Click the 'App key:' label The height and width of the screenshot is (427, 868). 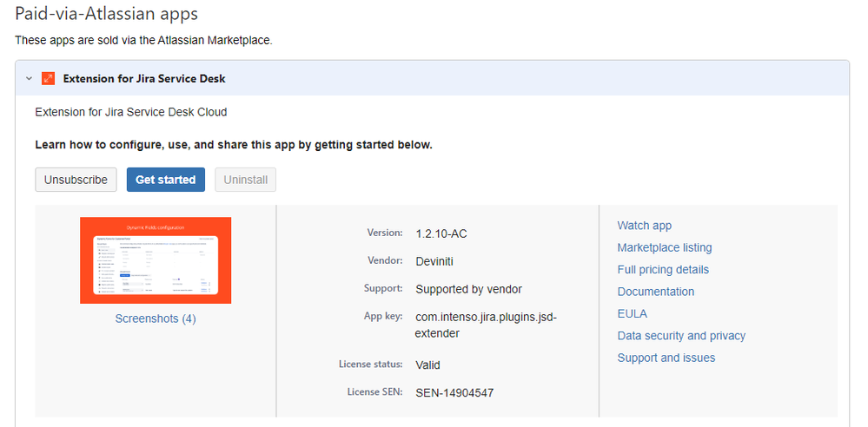[383, 317]
